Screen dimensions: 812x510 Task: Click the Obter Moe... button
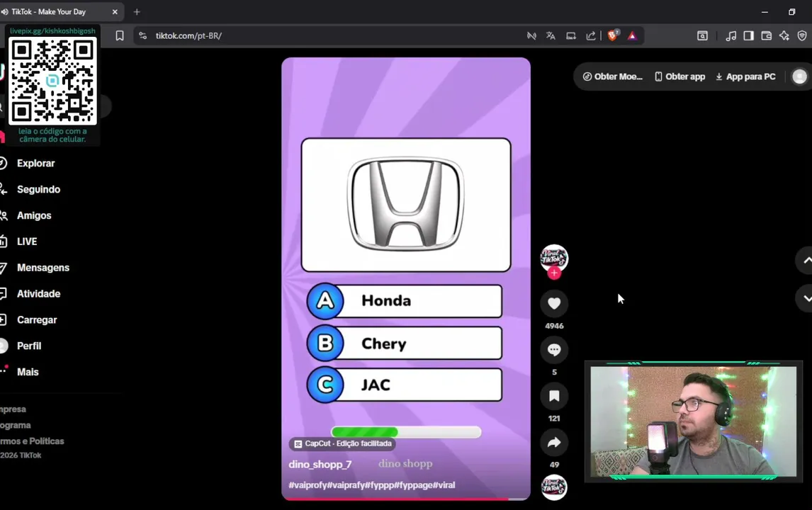(613, 76)
